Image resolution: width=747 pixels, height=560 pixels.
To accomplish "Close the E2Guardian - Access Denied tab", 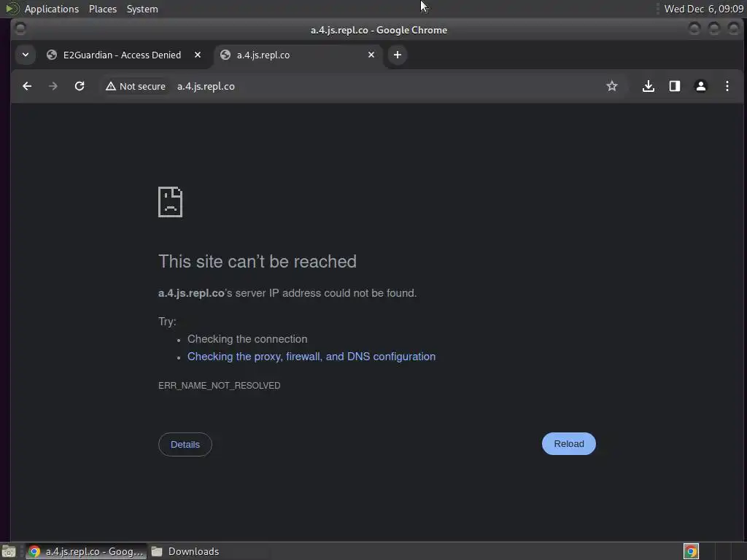I will coord(198,55).
